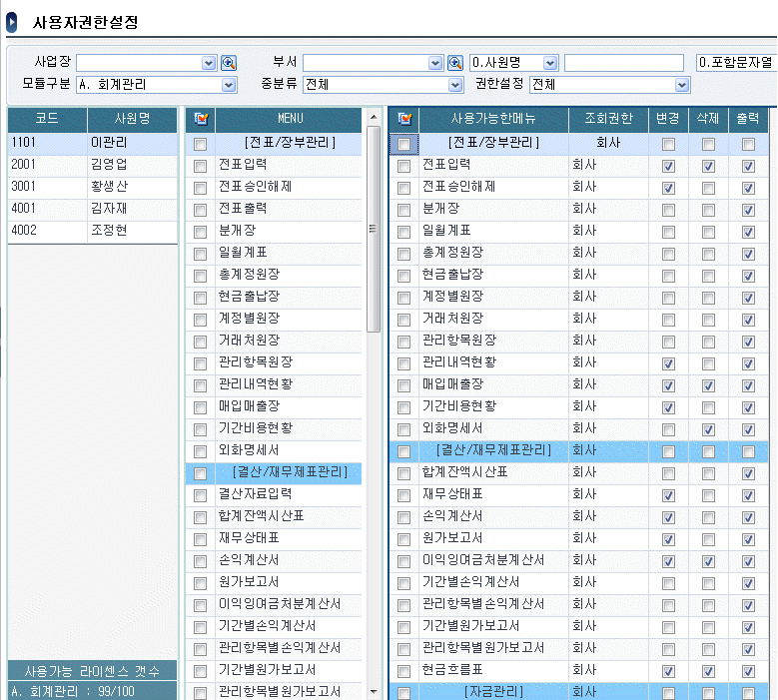The image size is (778, 700).
Task: Toggle 변경 checkbox for 전표승인해제 row
Action: 668,187
